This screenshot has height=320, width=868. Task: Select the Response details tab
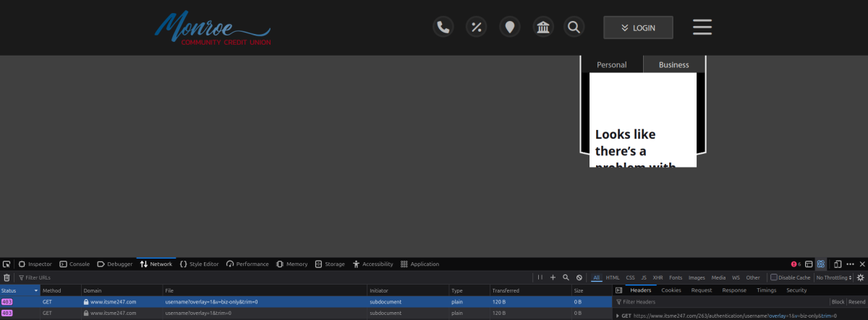tap(734, 290)
